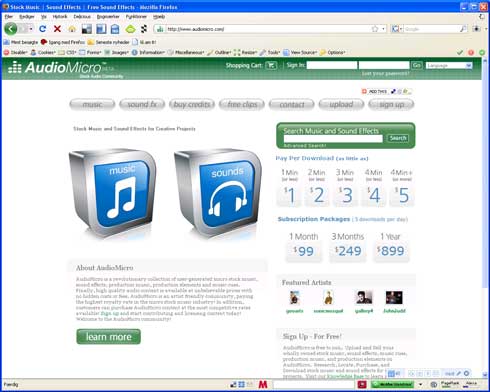Open the search engine selector dropdown
Screen dimensions: 490x392
[x=397, y=29]
